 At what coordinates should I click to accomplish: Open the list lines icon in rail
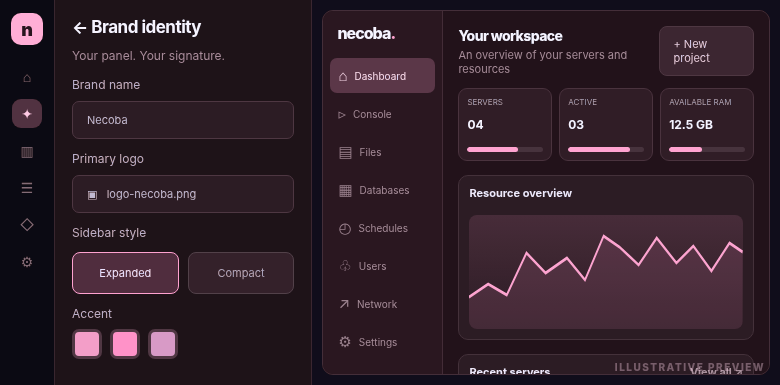click(27, 188)
